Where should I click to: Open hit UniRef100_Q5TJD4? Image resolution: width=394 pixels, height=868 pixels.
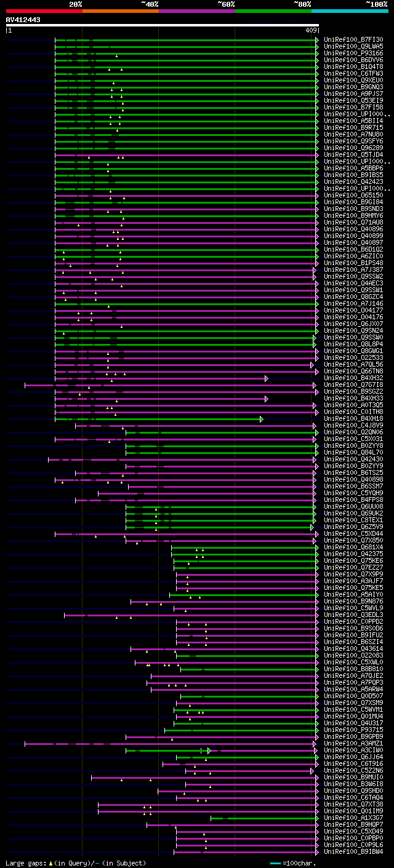pos(353,154)
